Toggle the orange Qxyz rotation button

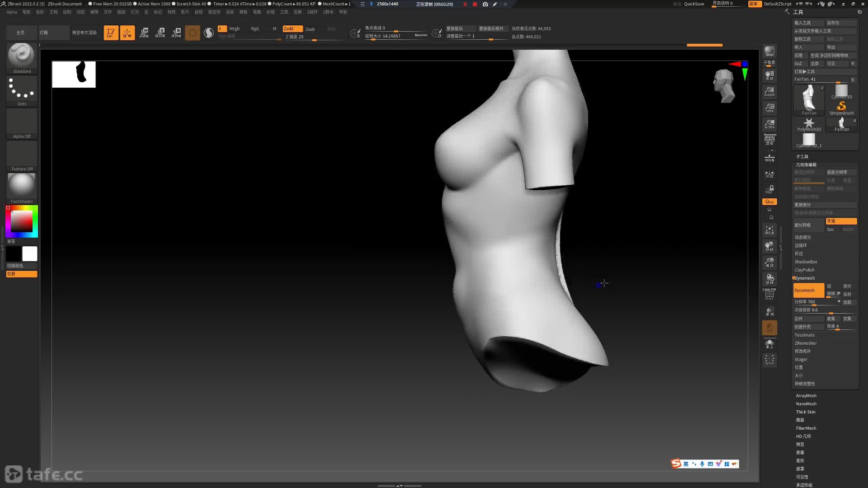(x=769, y=202)
